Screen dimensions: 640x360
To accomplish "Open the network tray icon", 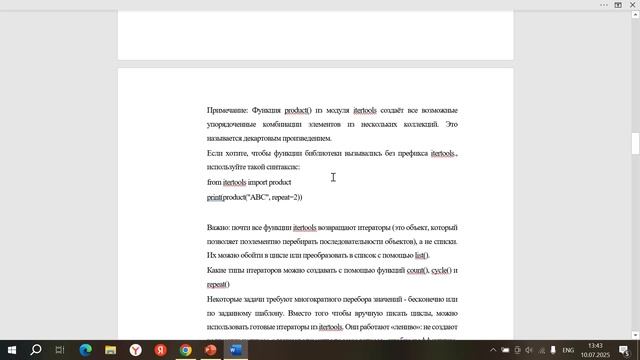I will coord(542,350).
